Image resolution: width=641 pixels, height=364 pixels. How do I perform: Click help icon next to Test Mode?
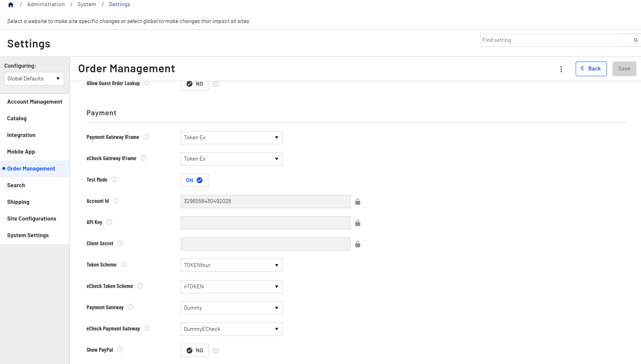(x=114, y=179)
